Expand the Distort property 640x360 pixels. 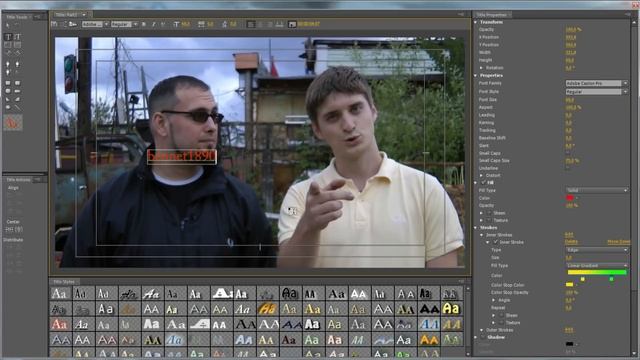tap(482, 176)
